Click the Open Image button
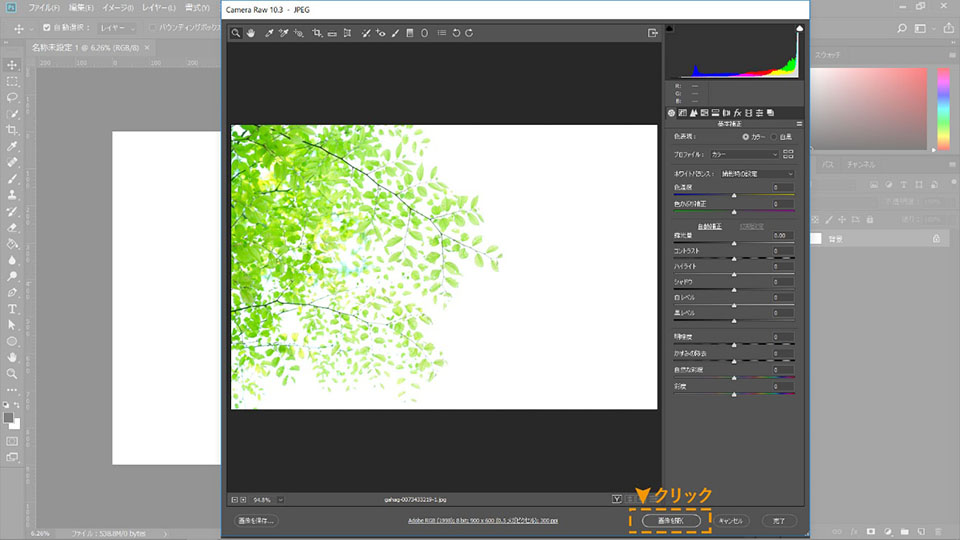The image size is (960, 540). tap(671, 521)
